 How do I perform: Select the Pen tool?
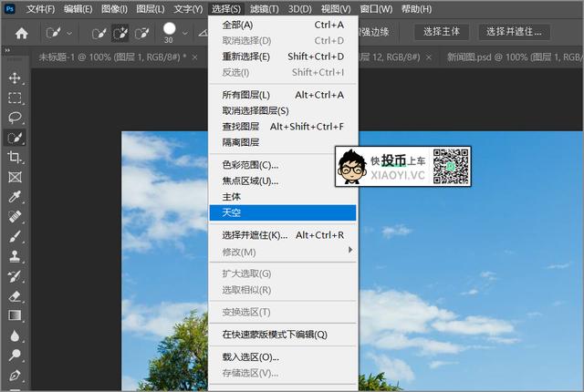click(15, 375)
